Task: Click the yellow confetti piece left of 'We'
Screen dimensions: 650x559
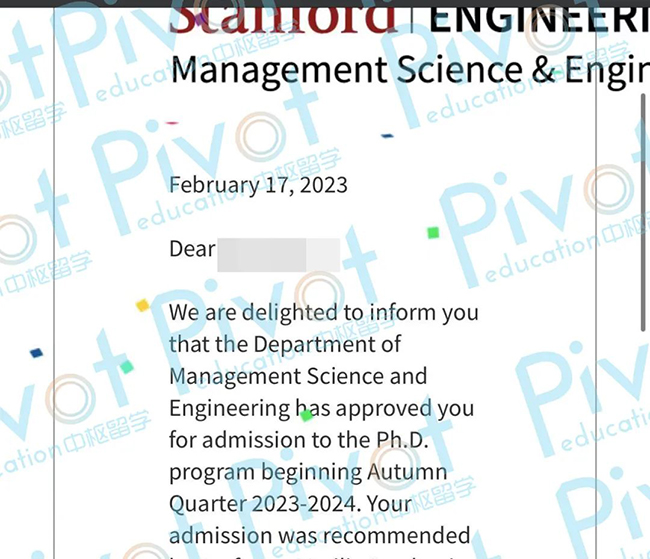Action: pos(143,305)
